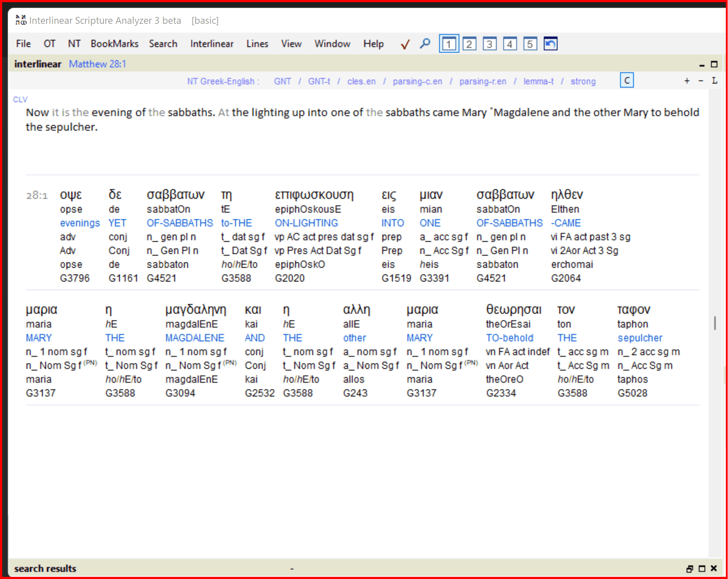Minimize the interlinear panel
Image resolution: width=728 pixels, height=579 pixels.
coord(702,65)
